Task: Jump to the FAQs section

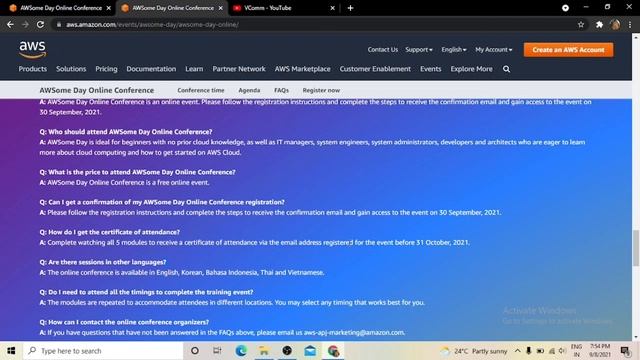Action: pos(281,90)
